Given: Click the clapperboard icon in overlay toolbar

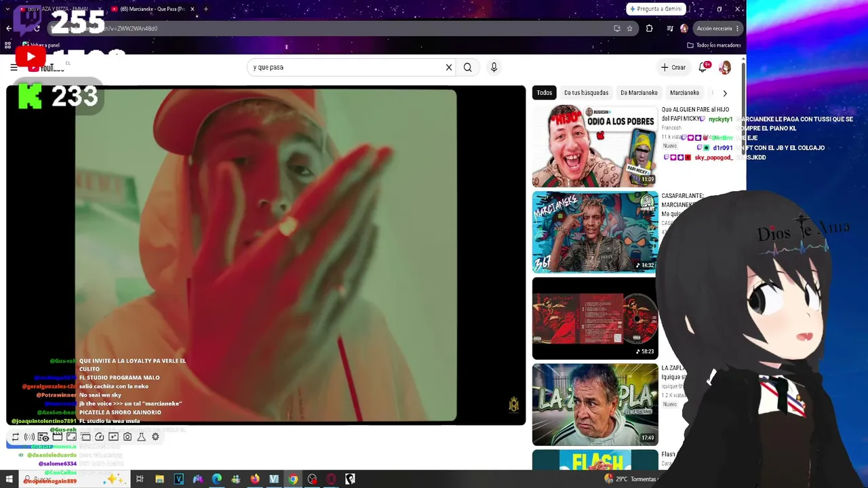Looking at the screenshot, I should pos(58,437).
